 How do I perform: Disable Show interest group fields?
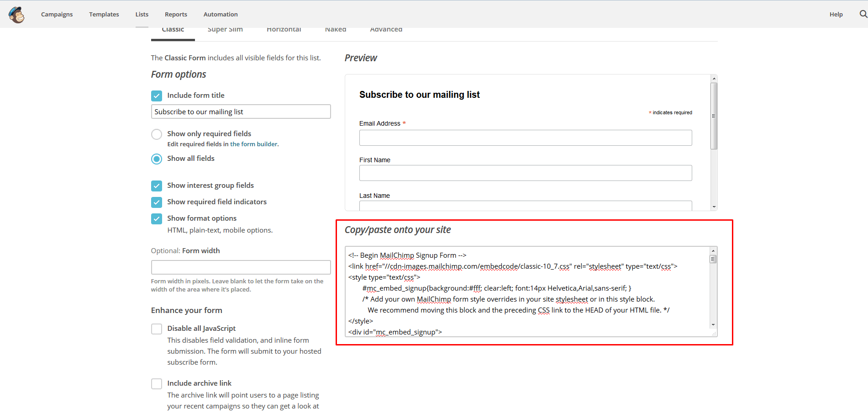157,186
